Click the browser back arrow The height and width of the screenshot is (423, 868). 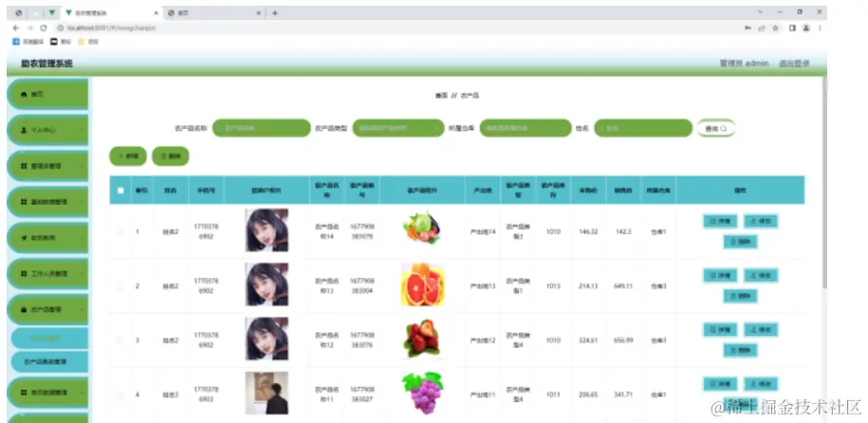tap(16, 28)
